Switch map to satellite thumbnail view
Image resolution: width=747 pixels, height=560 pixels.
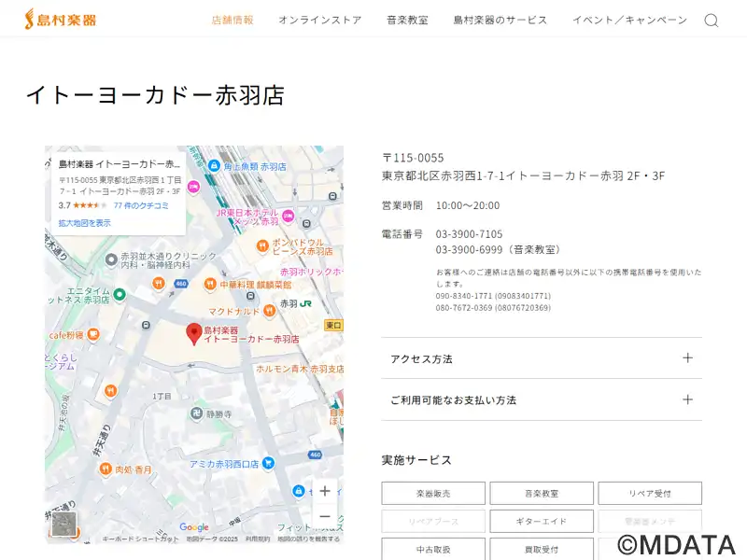(63, 525)
